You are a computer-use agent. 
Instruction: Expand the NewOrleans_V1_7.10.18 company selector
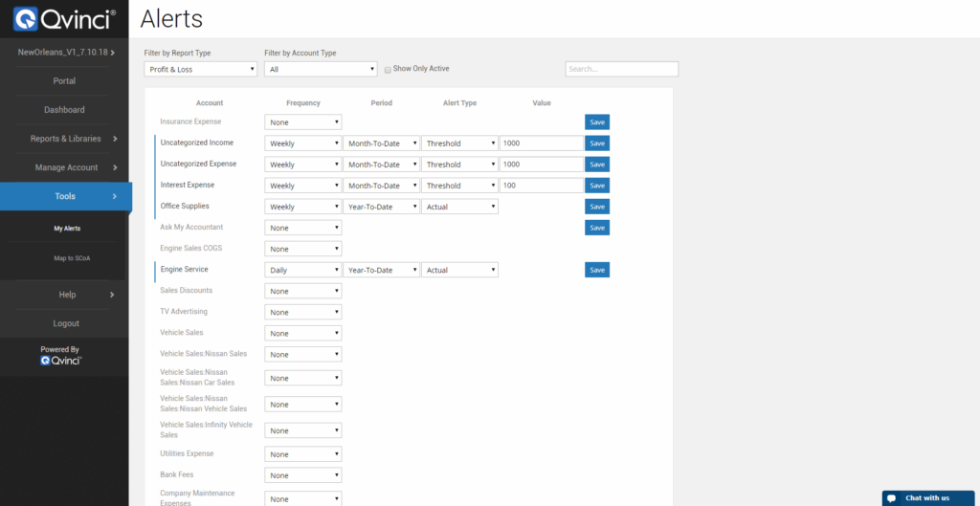click(x=66, y=52)
